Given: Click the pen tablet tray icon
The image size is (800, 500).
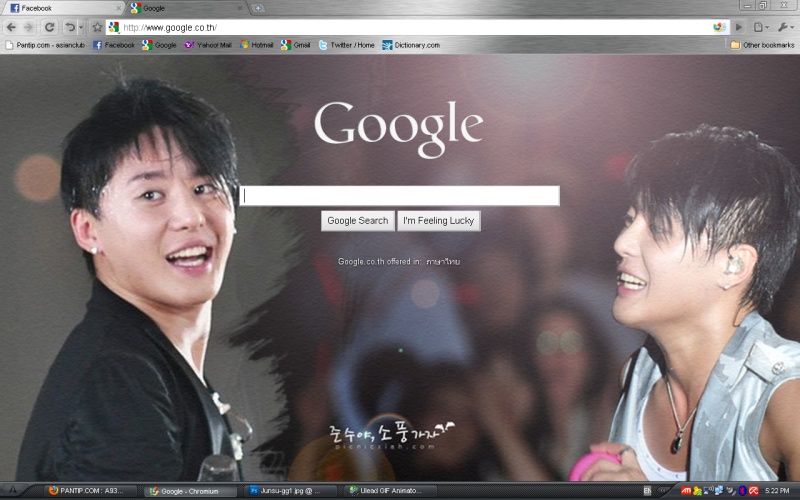Looking at the screenshot, I should [x=731, y=491].
